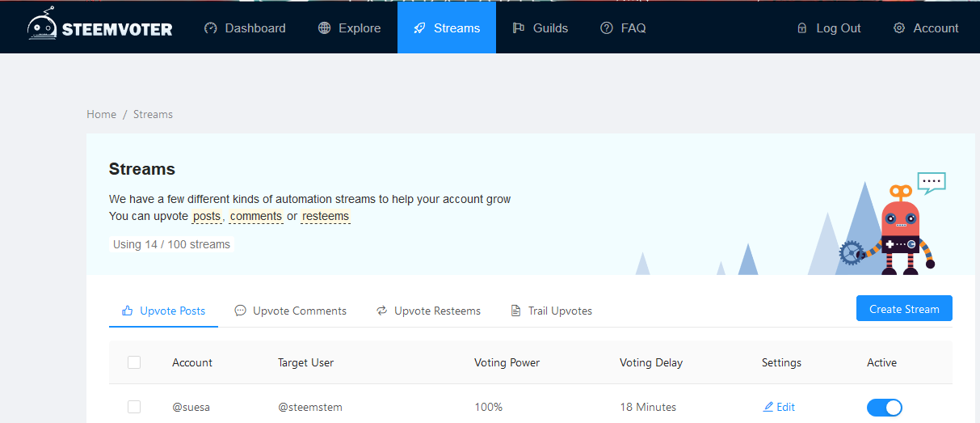Click the Account column header
Viewport: 980px width, 423px height.
192,362
